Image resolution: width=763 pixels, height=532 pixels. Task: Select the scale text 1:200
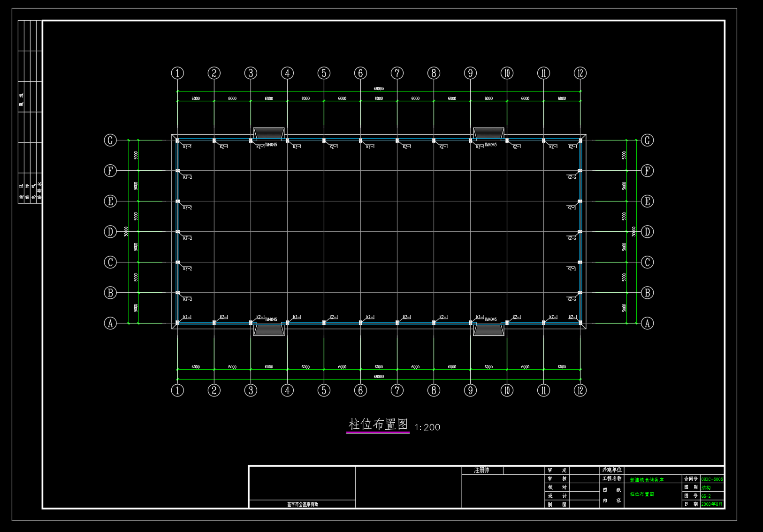[427, 427]
